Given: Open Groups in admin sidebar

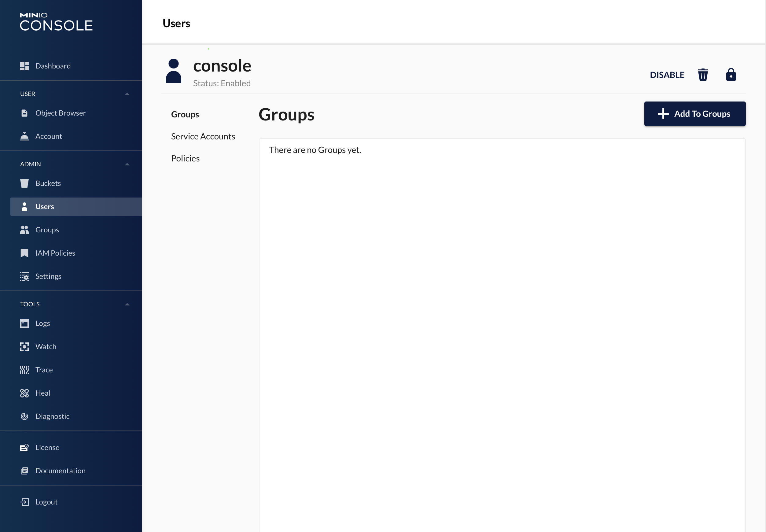Looking at the screenshot, I should click(x=47, y=230).
